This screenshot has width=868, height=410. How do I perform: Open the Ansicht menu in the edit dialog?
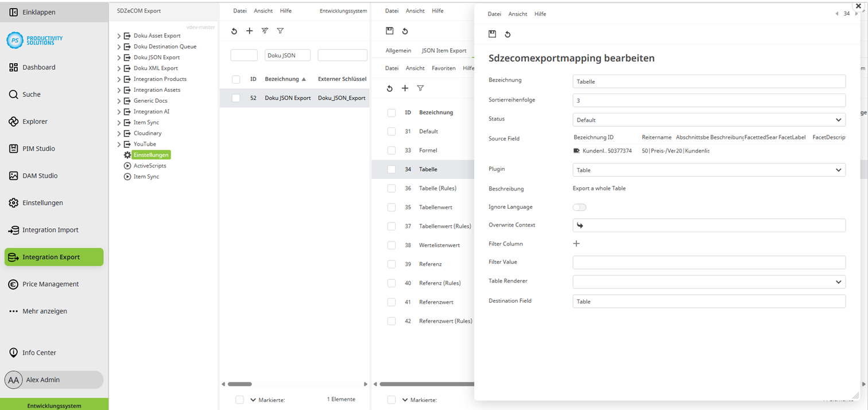[517, 14]
